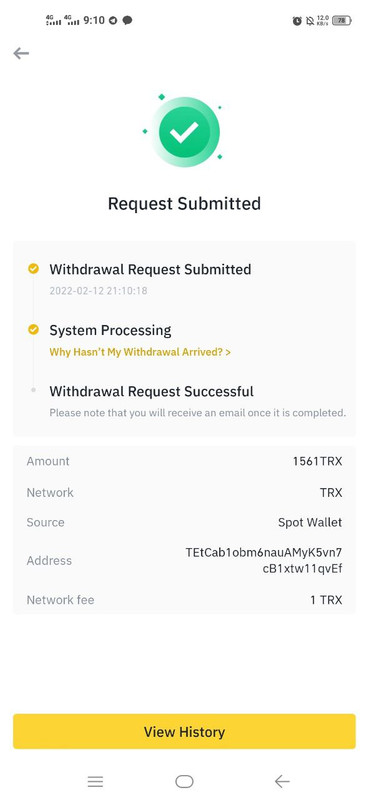369x800 pixels.
Task: Tap the Request Submitted heading
Action: click(x=184, y=204)
